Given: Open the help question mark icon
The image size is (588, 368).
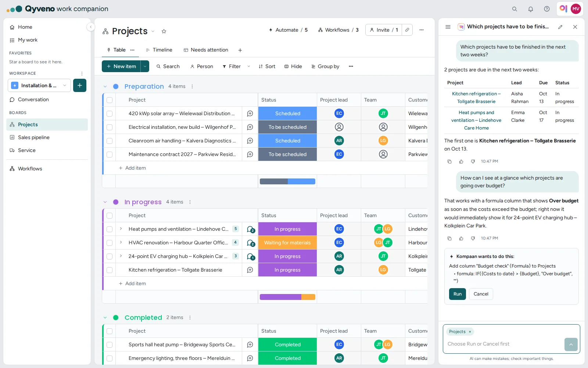Looking at the screenshot, I should (547, 9).
